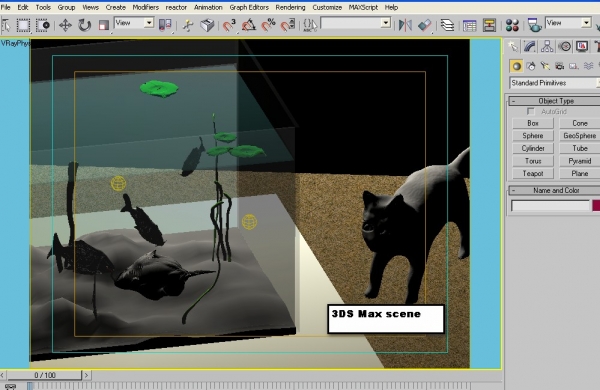Select the Move tool in toolbar
Screen dimensions: 600x390
point(65,26)
